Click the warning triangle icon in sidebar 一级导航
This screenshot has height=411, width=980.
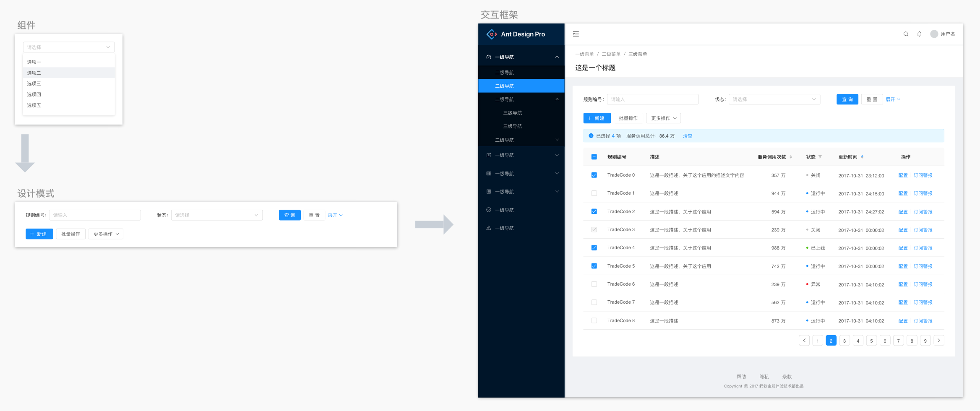tap(489, 228)
